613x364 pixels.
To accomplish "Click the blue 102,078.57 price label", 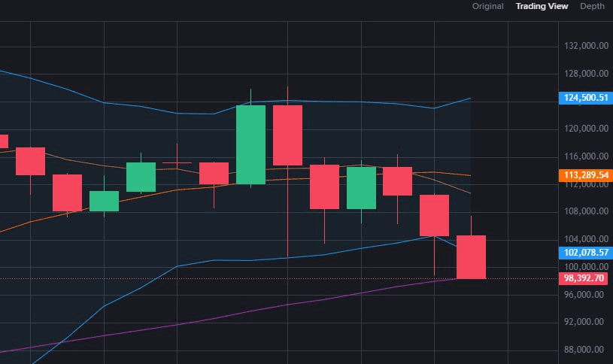I will 586,253.
